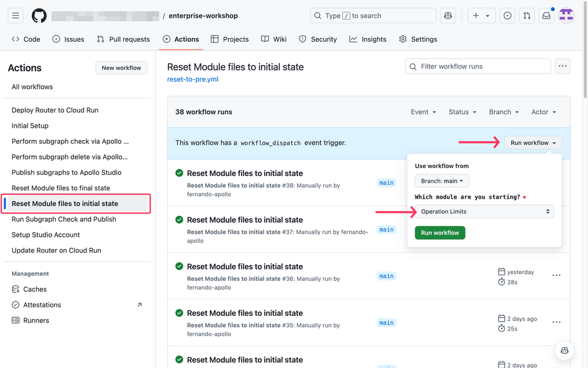Open run #35 title link

pyautogui.click(x=245, y=313)
